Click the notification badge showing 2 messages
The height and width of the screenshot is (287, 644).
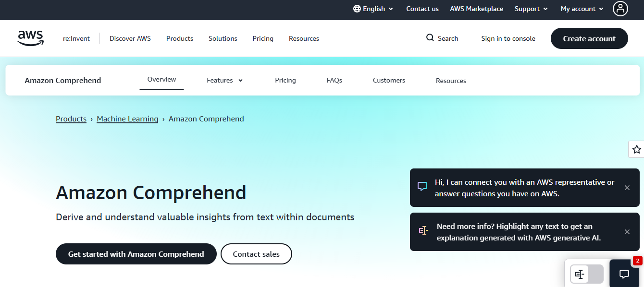637,261
